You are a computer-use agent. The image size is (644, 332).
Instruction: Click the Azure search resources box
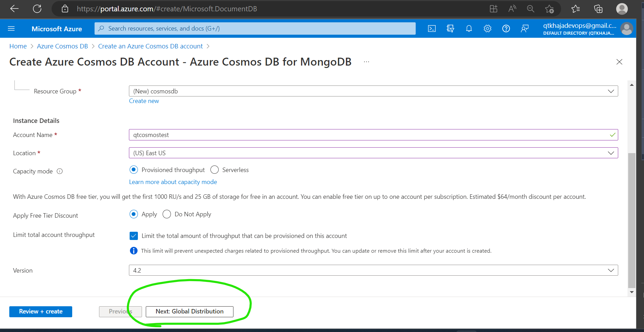click(x=255, y=28)
